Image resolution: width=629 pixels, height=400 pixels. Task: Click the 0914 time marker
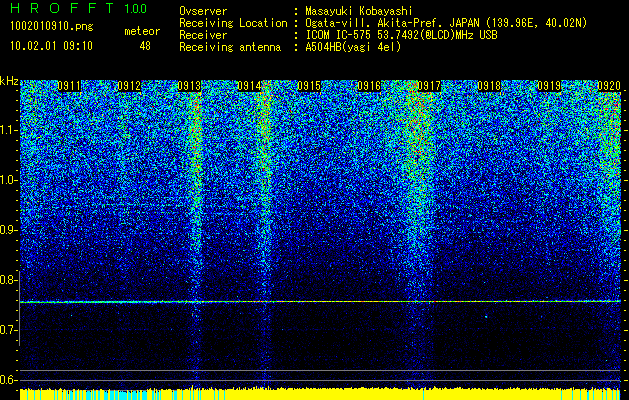coord(250,86)
